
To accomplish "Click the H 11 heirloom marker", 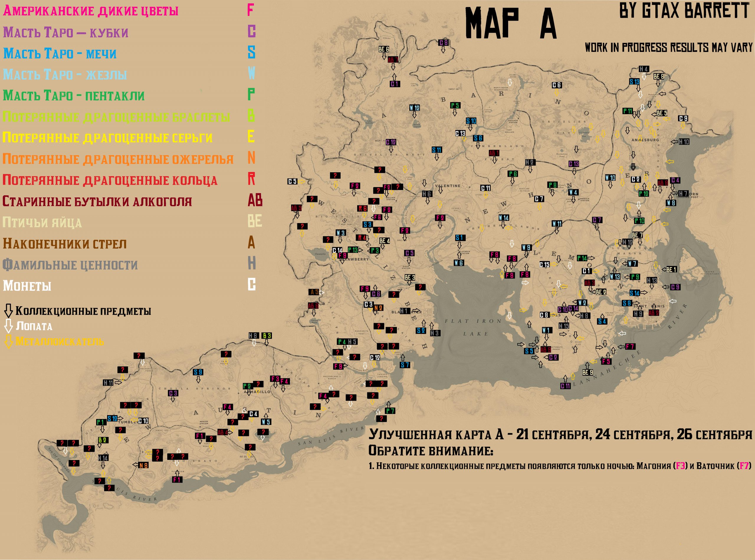I will 108,383.
